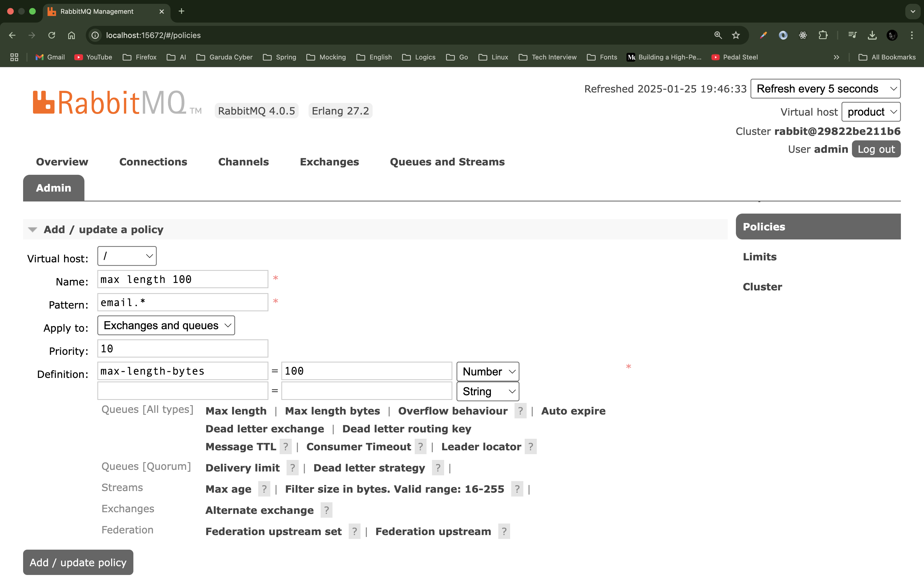Click the policy Name input field
The width and height of the screenshot is (924, 578).
point(183,279)
